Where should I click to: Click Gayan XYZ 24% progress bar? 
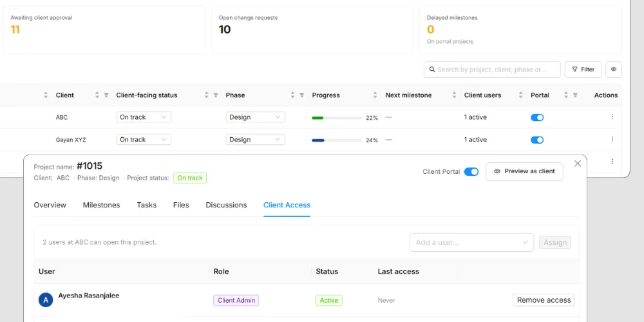point(337,140)
